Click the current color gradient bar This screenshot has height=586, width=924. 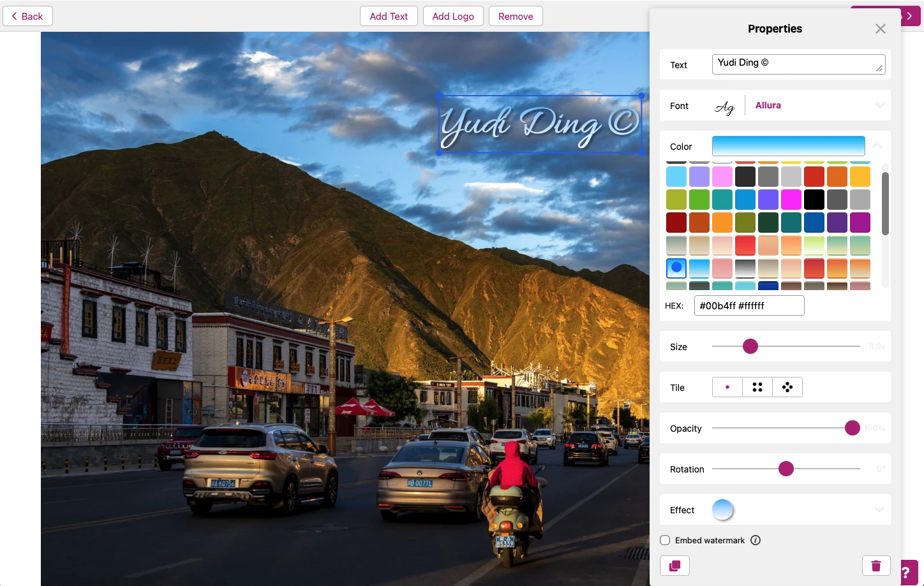coord(789,146)
